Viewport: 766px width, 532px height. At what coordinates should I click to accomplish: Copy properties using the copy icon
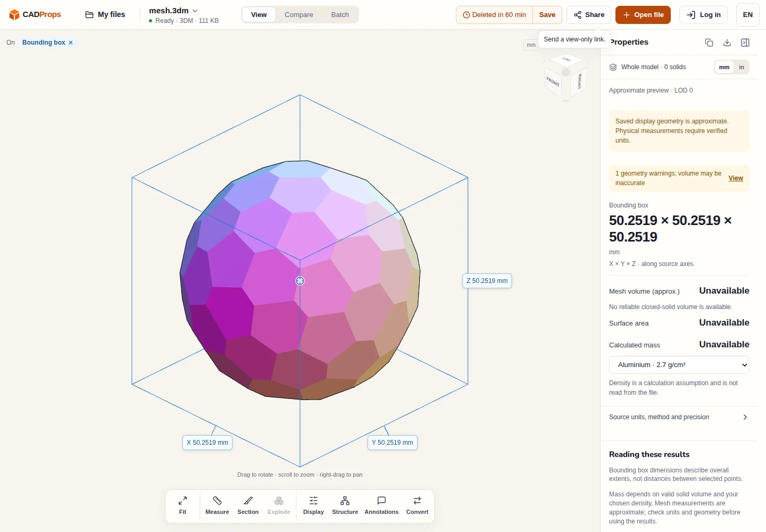[709, 43]
